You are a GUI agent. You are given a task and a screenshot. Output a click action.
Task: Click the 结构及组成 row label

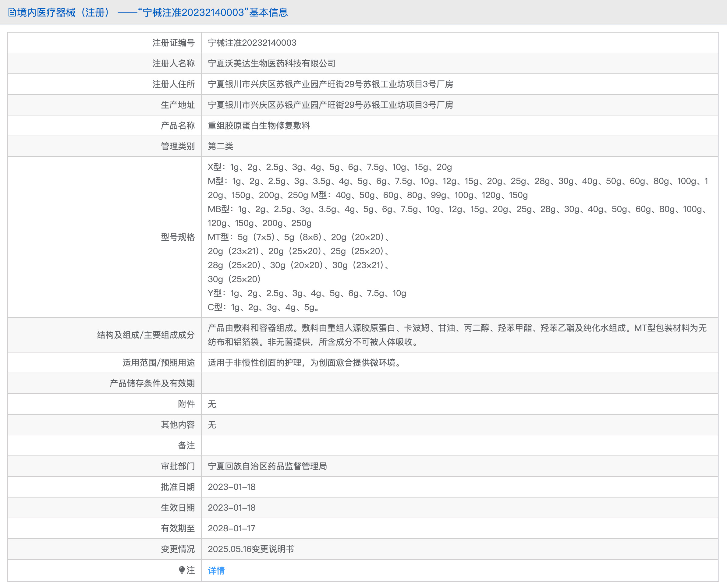coord(146,335)
